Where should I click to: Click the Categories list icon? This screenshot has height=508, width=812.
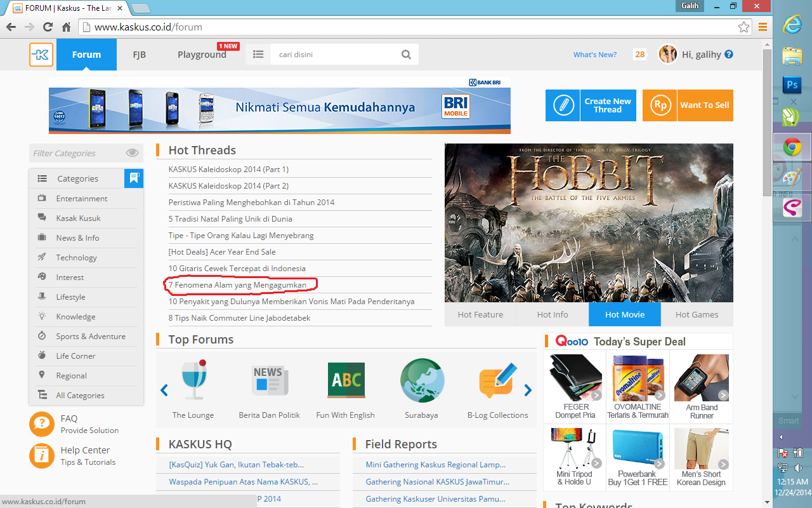click(x=43, y=178)
